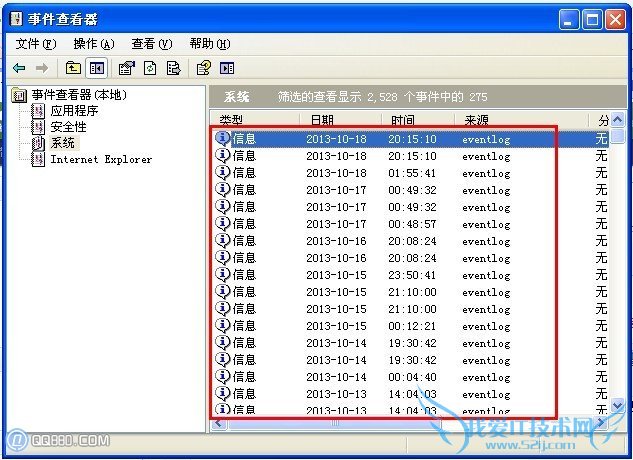Close the Event Viewer window
This screenshot has width=633, height=460.
click(615, 19)
